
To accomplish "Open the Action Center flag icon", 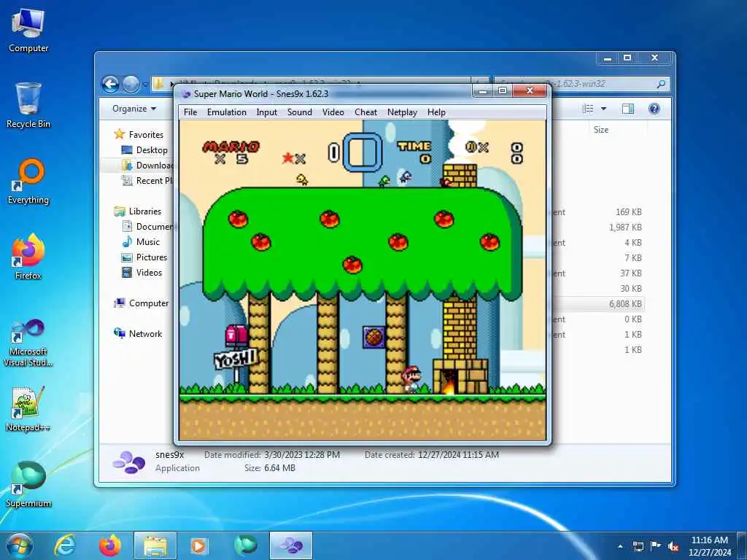I will pyautogui.click(x=656, y=546).
